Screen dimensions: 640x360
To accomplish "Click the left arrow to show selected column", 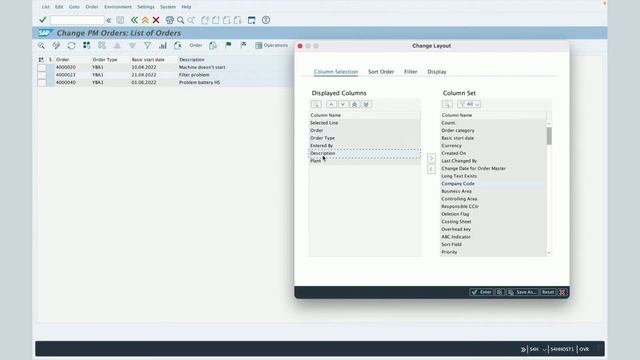I will [431, 169].
